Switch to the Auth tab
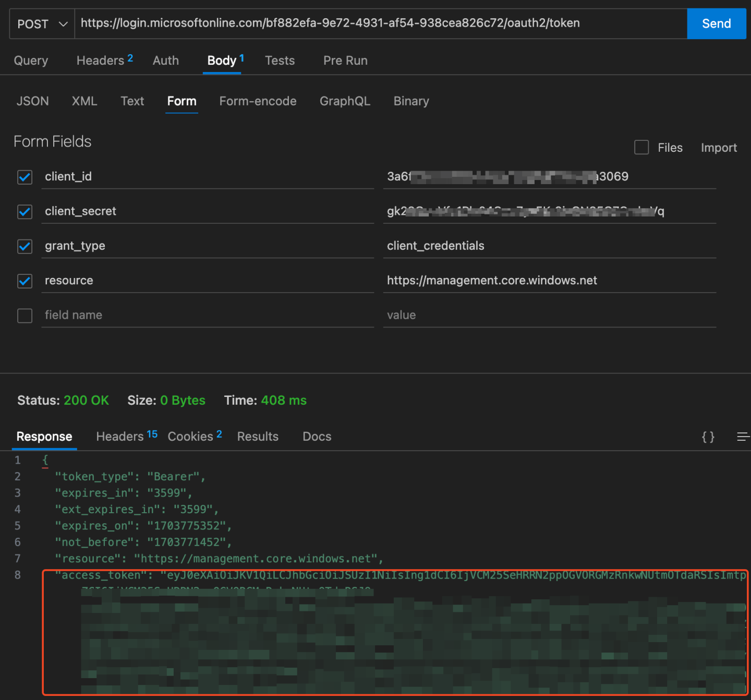The height and width of the screenshot is (700, 751). coord(165,61)
